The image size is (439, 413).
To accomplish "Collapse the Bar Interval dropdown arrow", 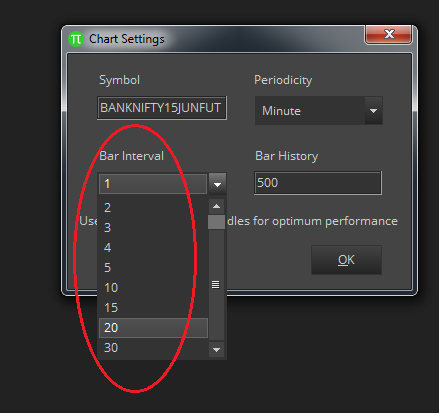I will coord(217,184).
